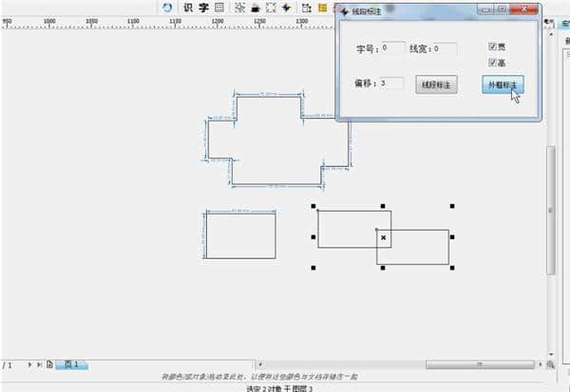Open the 页 1 page tab
This screenshot has width=570, height=392.
[71, 364]
